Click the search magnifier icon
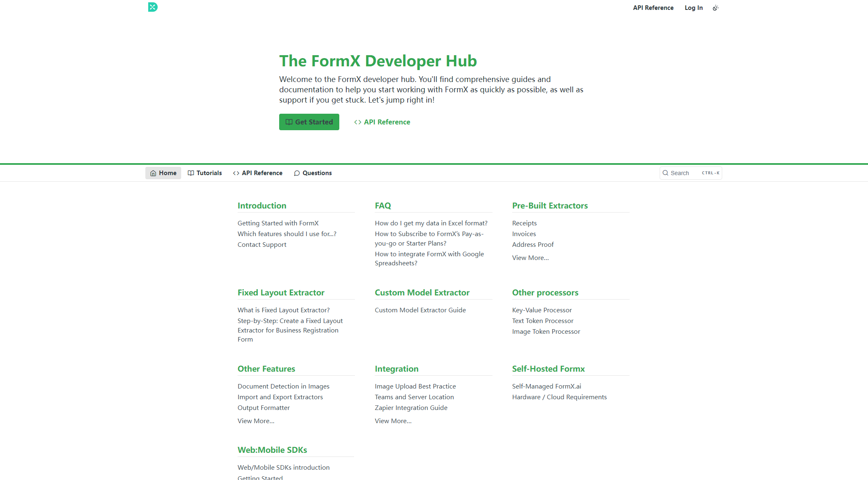The image size is (868, 480). click(665, 173)
